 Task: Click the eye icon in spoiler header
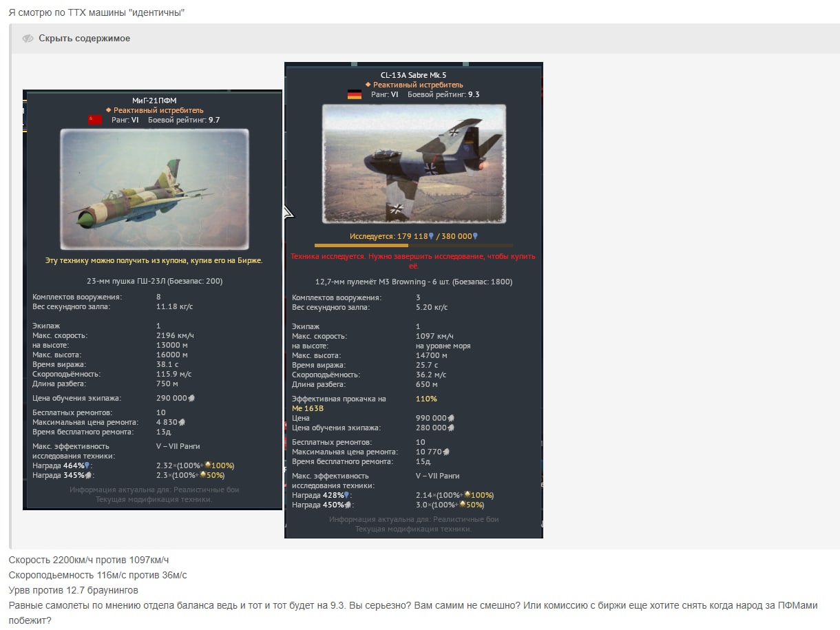[28, 39]
